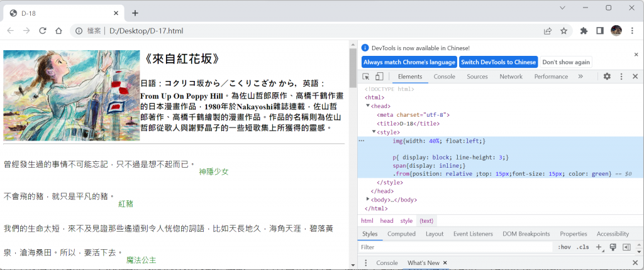Open the DOM Breakpoints pane tab
This screenshot has height=270, width=644.
point(526,234)
